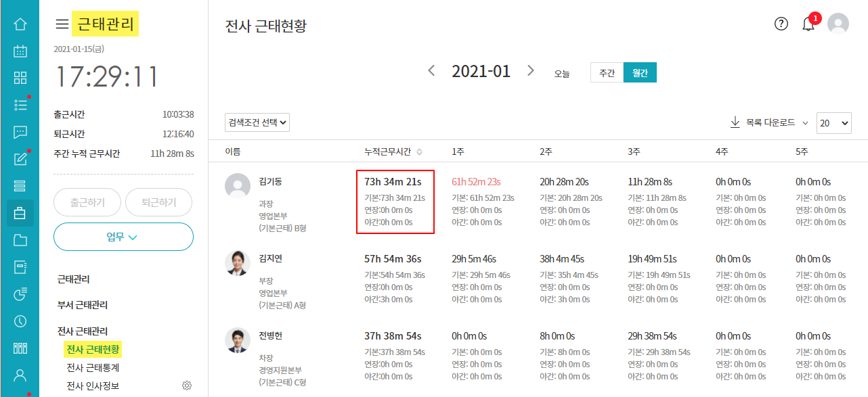Switch to 주간 weekly view
Viewport: 868px width, 397px height.
coord(607,73)
